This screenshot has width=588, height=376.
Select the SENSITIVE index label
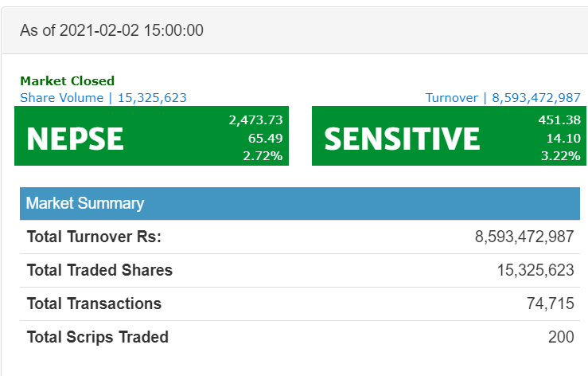(x=402, y=139)
